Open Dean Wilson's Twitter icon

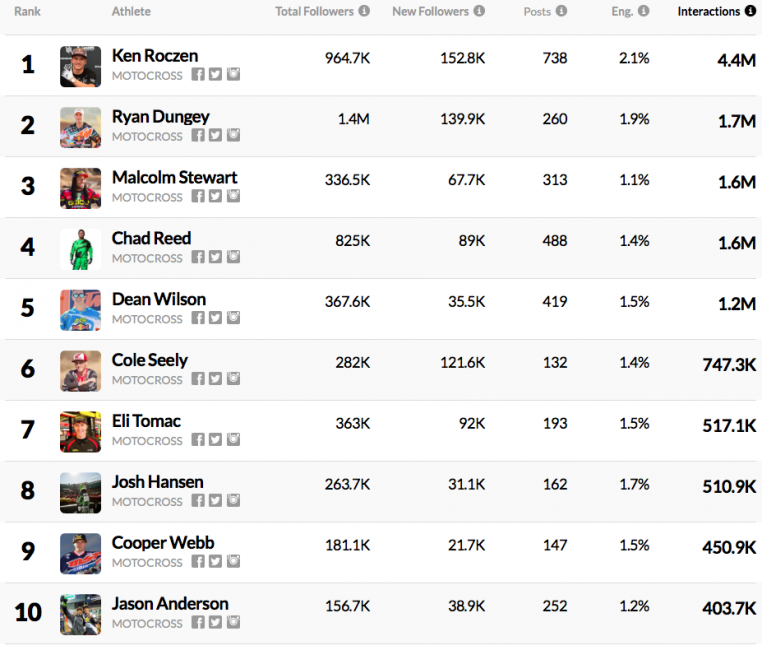pyautogui.click(x=215, y=319)
